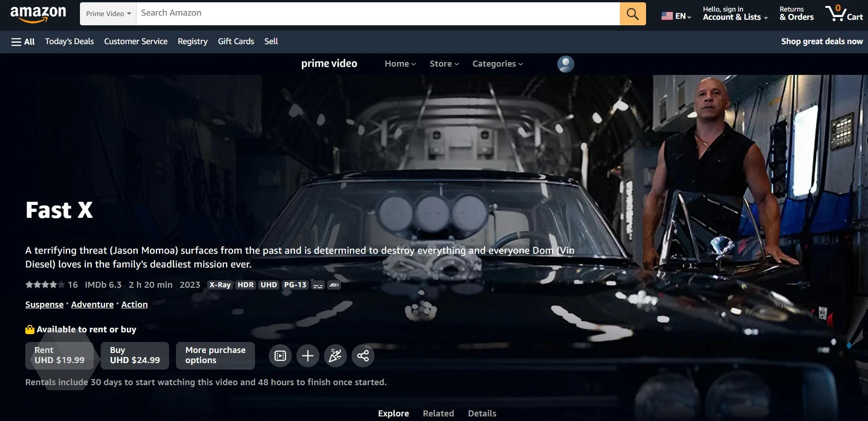Switch to the Related tab

tap(438, 413)
